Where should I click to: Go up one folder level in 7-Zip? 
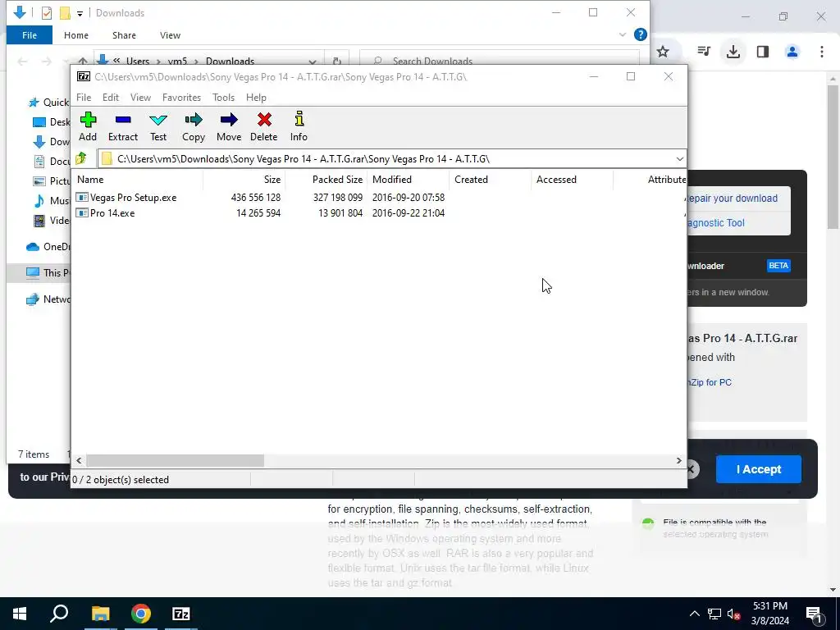click(81, 158)
